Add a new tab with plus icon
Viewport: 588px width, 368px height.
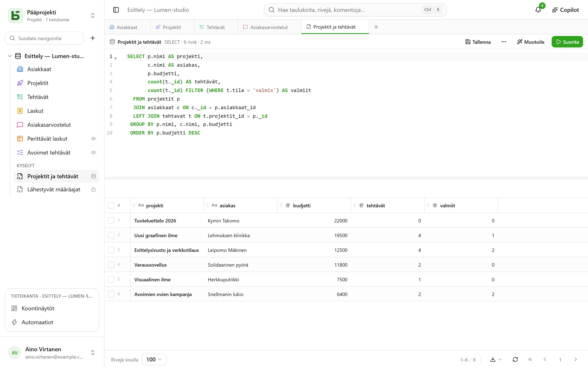[x=376, y=27]
